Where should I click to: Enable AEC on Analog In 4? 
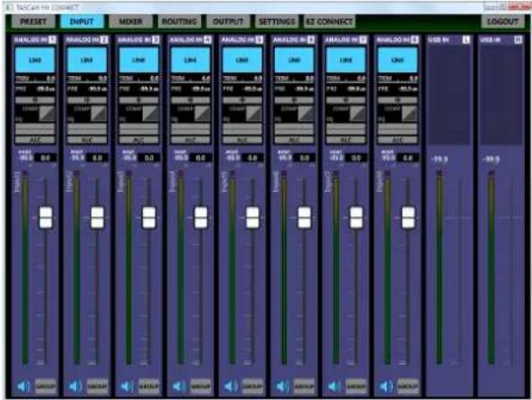tap(191, 140)
